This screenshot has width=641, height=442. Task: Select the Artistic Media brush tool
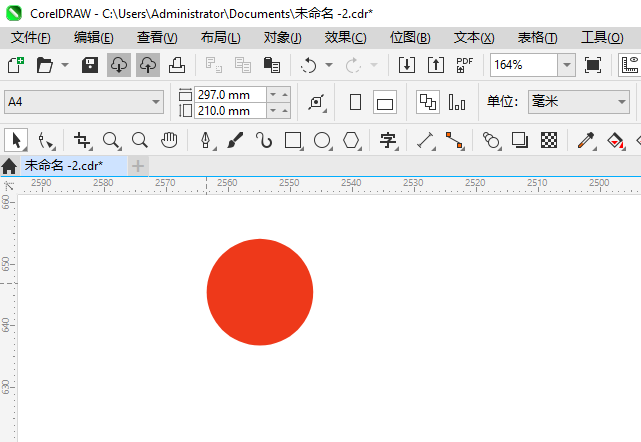coord(235,141)
